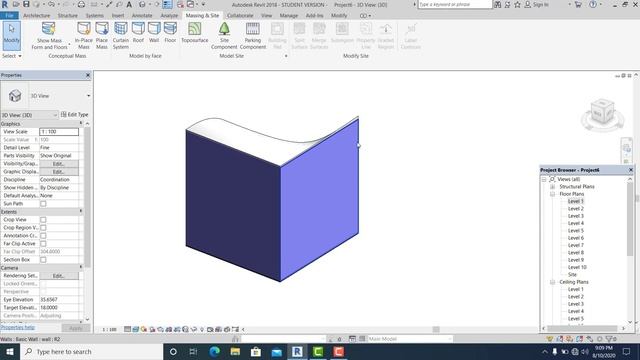
Task: Edit Visibility/Graphics overrides
Action: click(x=59, y=164)
